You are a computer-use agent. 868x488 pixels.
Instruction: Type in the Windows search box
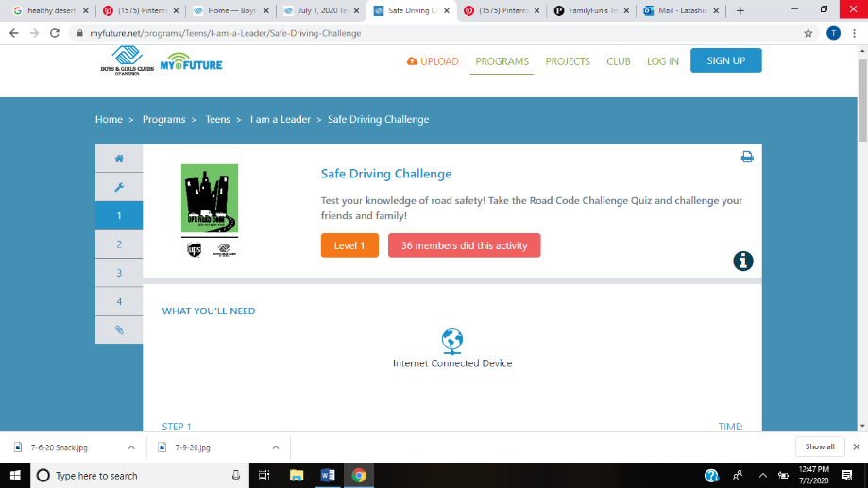coord(142,475)
